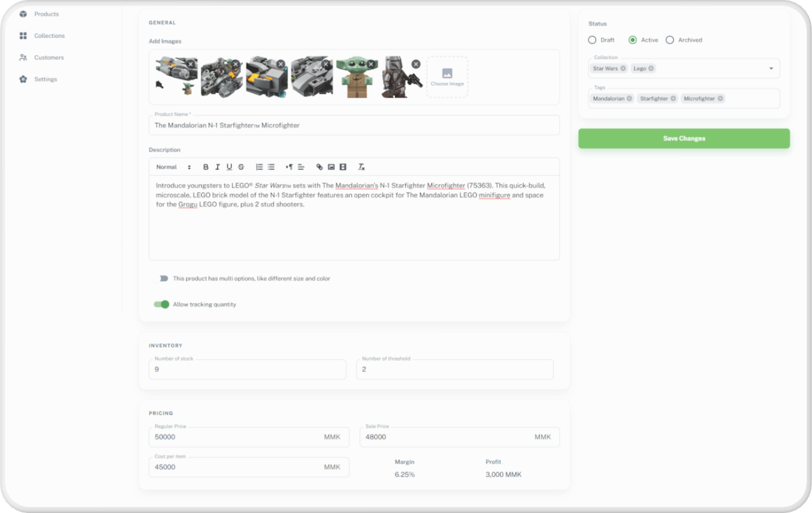Viewport: 812px width, 513px height.
Task: Insert a link in description
Action: point(319,167)
